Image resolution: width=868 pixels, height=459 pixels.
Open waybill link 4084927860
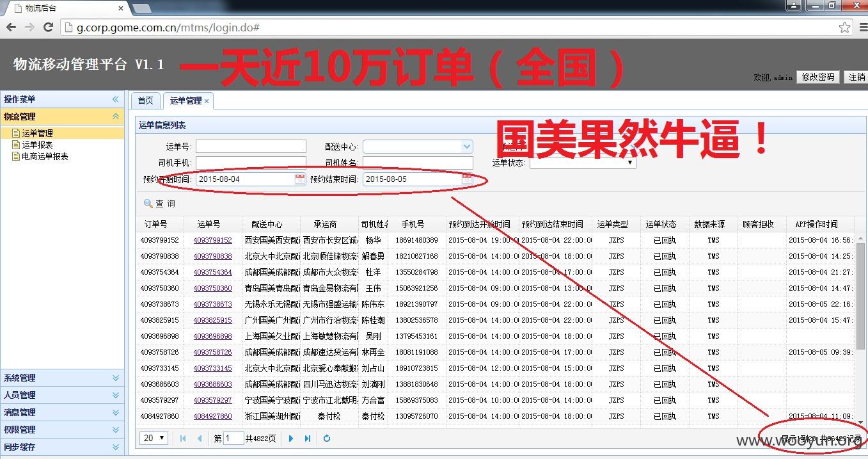213,416
